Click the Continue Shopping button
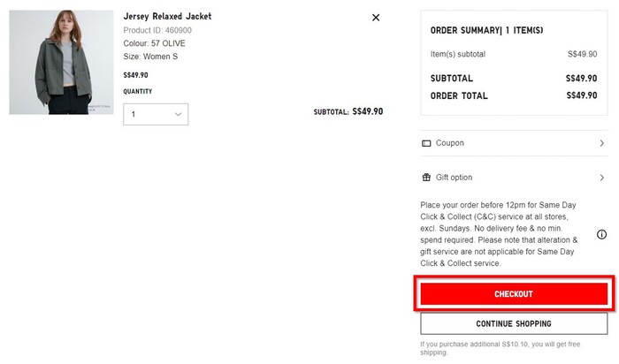 (x=513, y=323)
